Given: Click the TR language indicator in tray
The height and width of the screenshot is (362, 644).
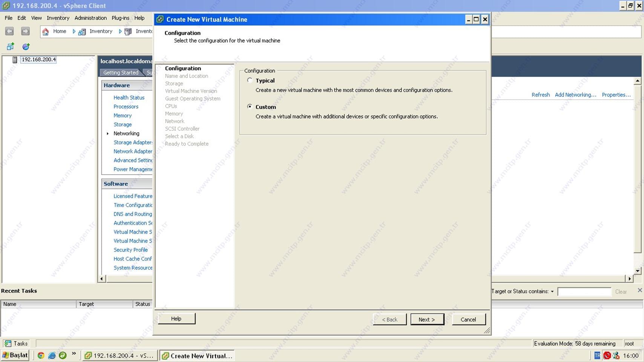Looking at the screenshot, I should 597,355.
